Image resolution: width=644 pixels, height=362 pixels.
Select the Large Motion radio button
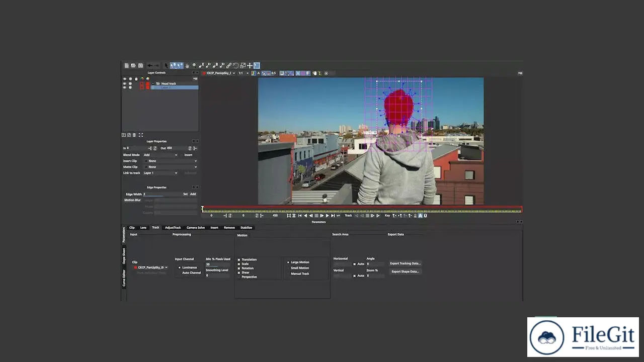coord(288,262)
